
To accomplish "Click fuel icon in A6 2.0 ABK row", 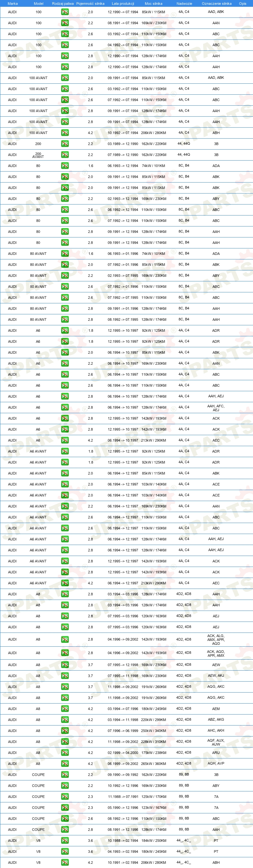I will [65, 352].
